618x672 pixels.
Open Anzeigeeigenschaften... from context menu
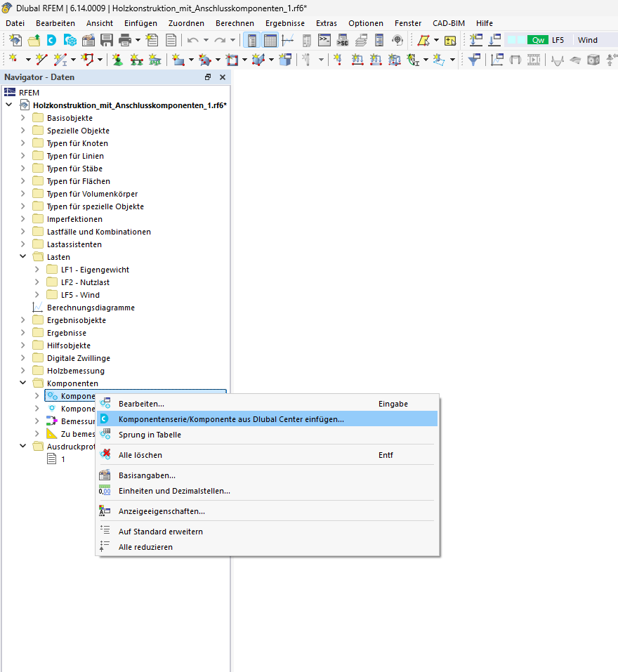(x=268, y=511)
